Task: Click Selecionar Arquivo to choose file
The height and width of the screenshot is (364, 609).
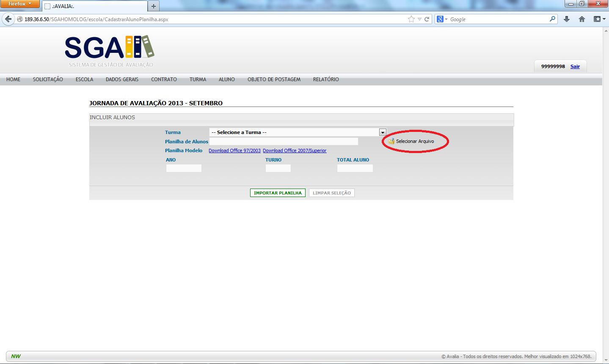Action: (415, 141)
